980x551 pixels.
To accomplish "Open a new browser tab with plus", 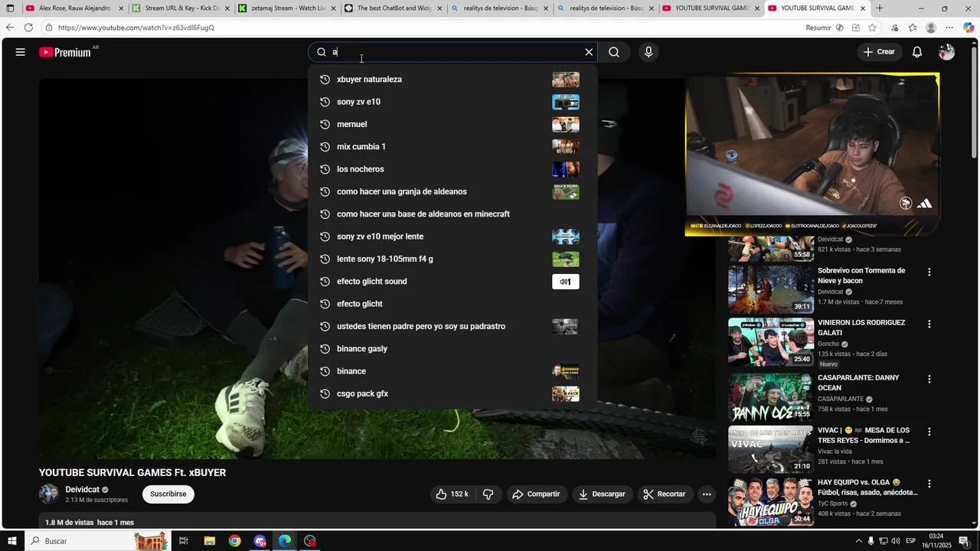I will pos(879,8).
